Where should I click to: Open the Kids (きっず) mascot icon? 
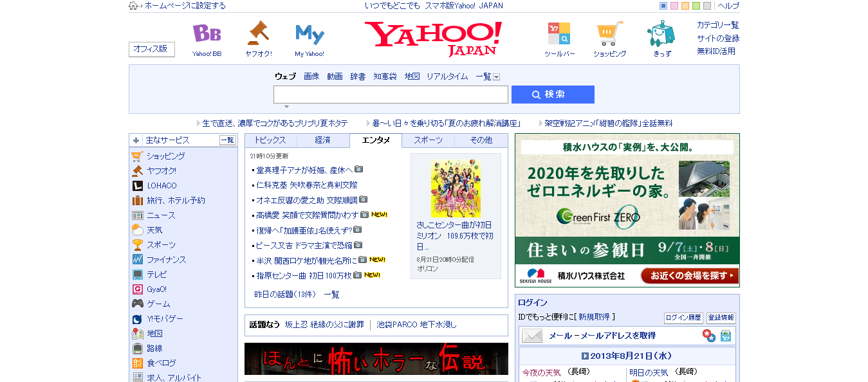click(661, 33)
